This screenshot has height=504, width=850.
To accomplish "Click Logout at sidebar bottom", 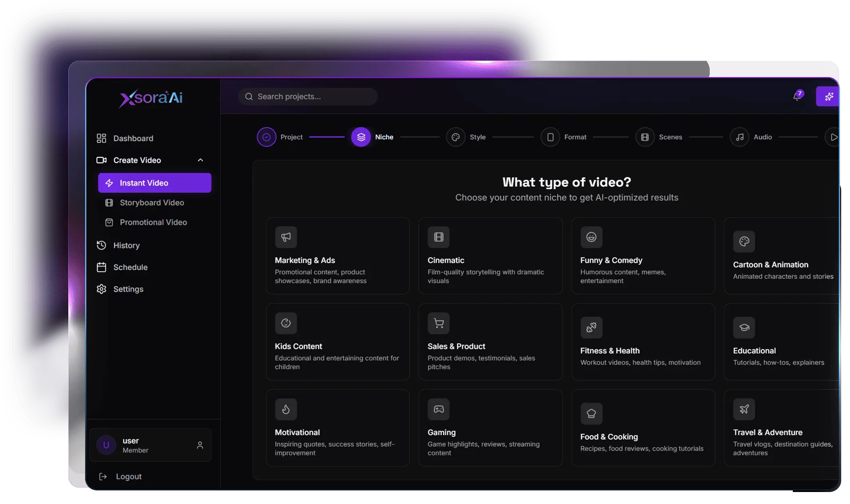I will [x=129, y=476].
